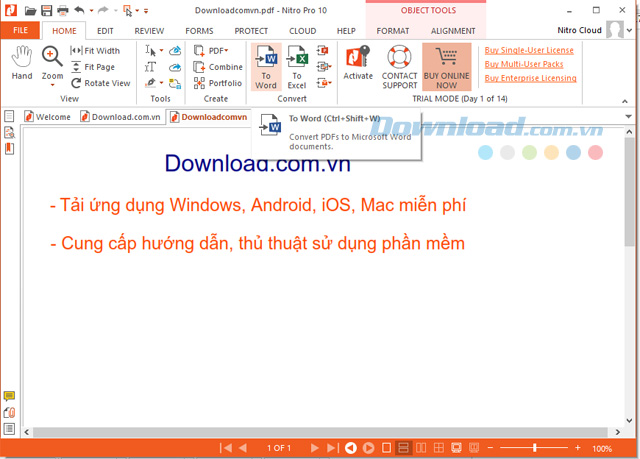
Task: Click Rotate View button
Action: [x=101, y=83]
